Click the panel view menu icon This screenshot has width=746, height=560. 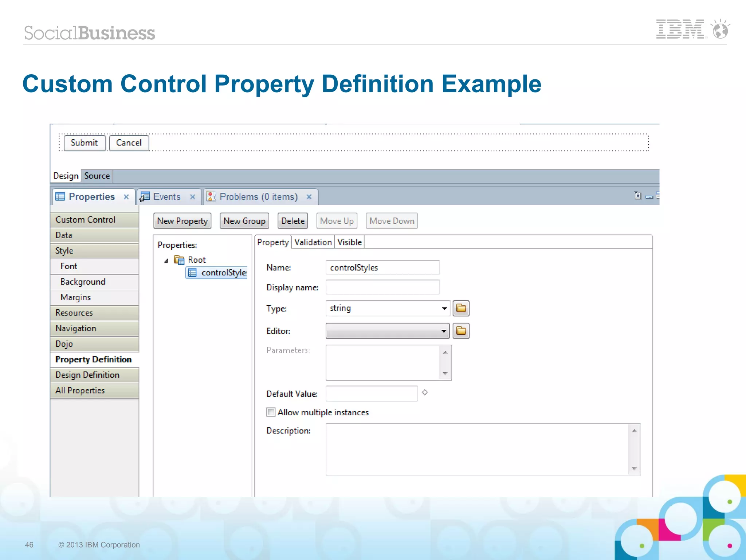[x=637, y=196]
